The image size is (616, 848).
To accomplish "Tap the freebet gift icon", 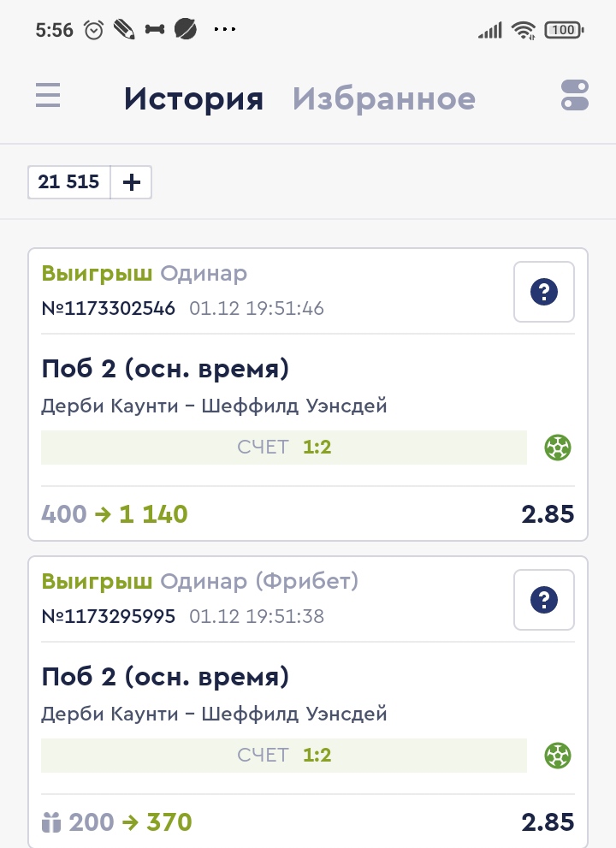I will [51, 823].
